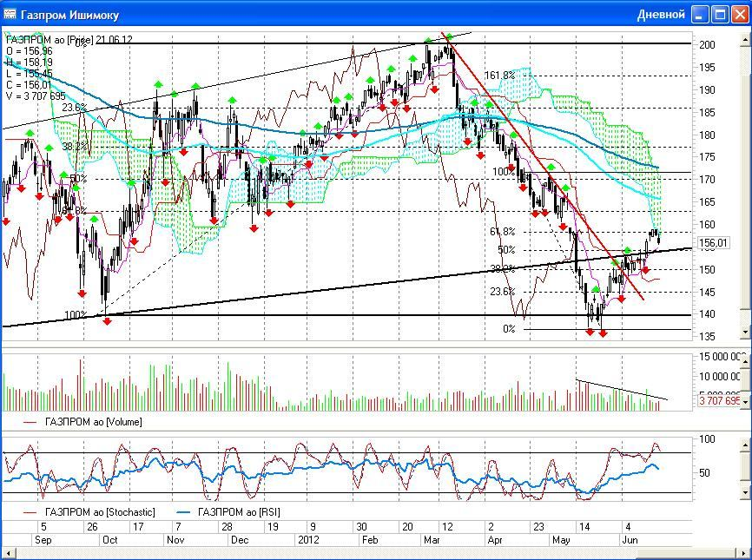Click the Газпром Ишимоку window title

pyautogui.click(x=69, y=15)
